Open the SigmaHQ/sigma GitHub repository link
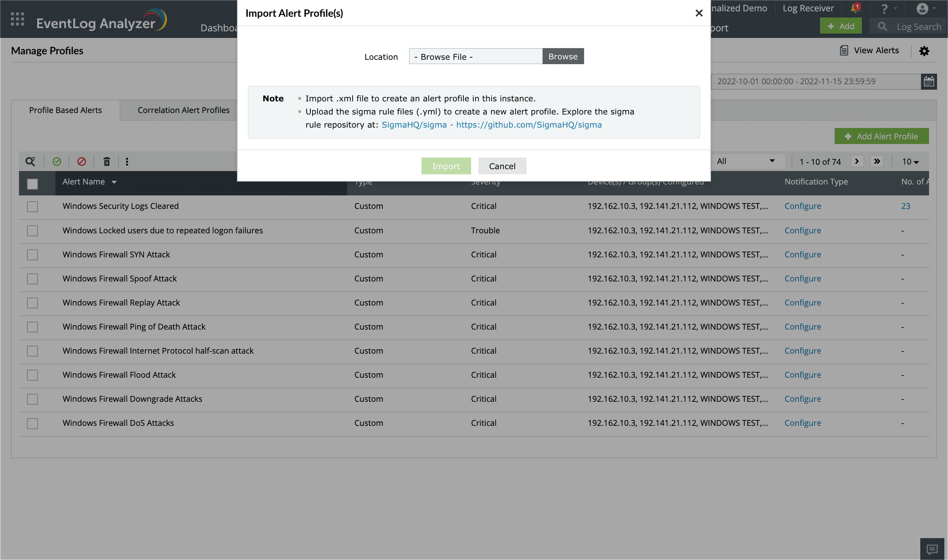The height and width of the screenshot is (560, 948). (x=492, y=125)
